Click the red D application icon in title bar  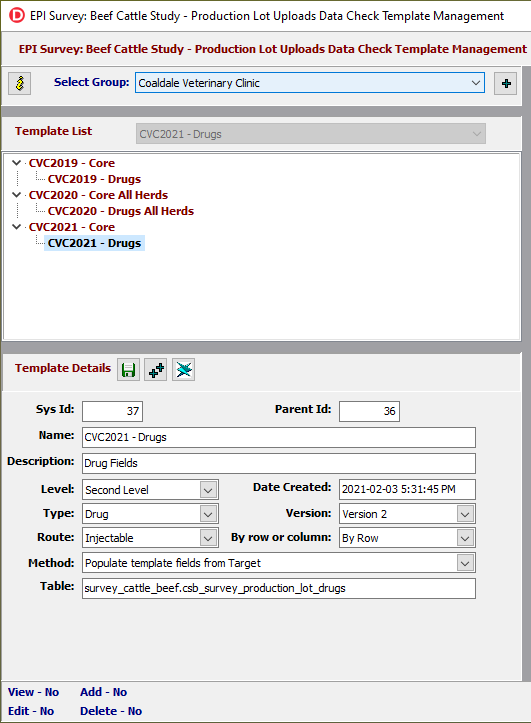tap(17, 15)
